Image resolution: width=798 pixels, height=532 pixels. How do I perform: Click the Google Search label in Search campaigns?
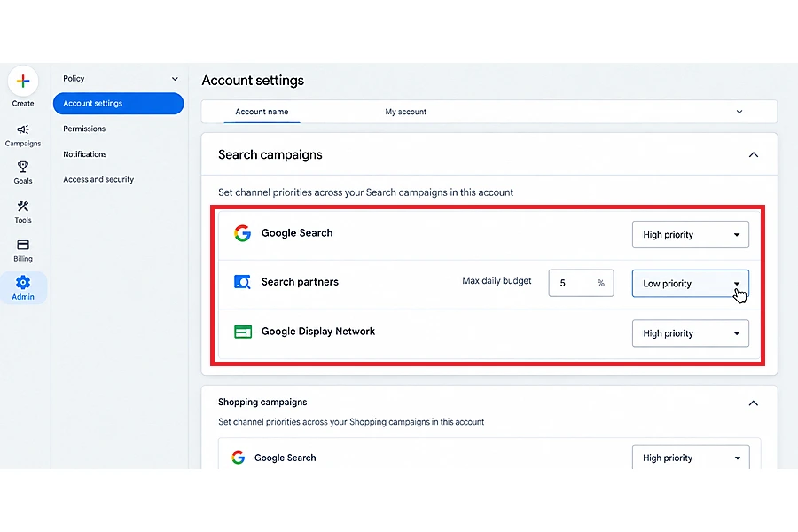[x=297, y=233]
